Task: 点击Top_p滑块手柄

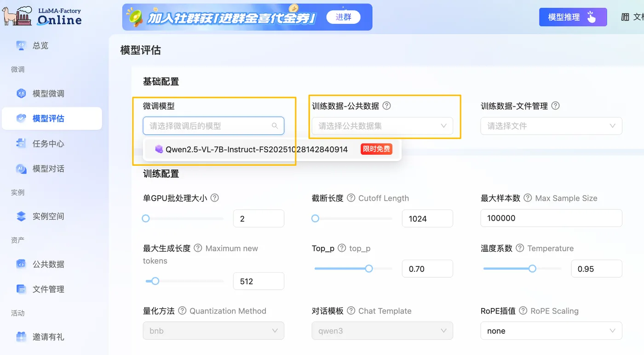Action: coord(369,268)
